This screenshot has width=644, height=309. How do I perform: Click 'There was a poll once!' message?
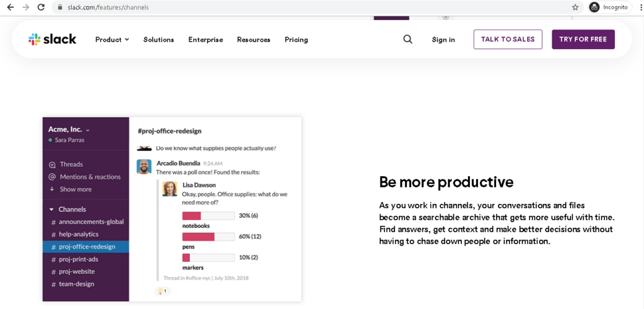208,172
